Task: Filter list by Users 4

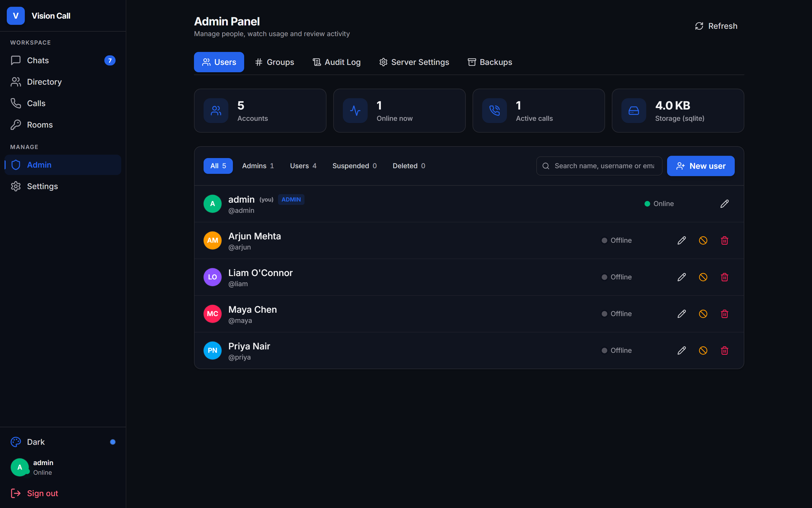Action: point(303,166)
